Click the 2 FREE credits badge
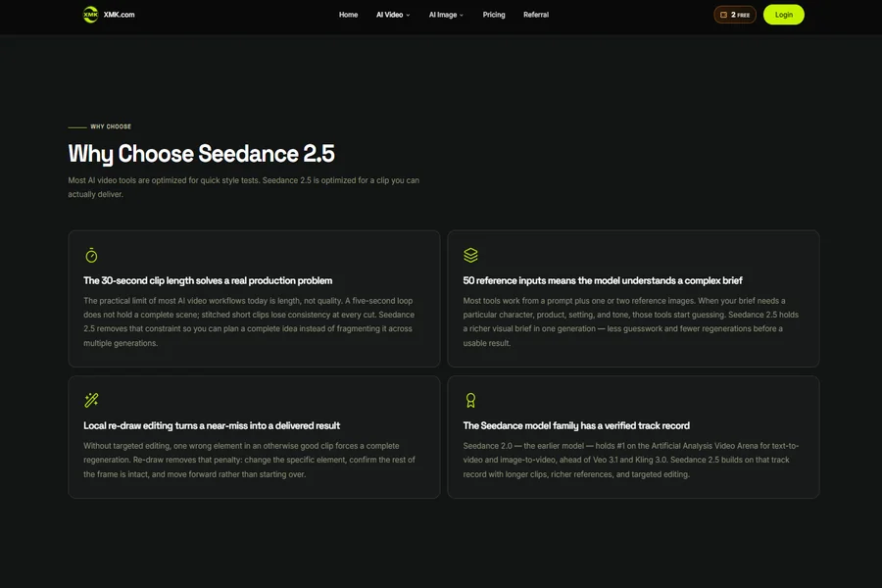The image size is (882, 588). click(735, 15)
